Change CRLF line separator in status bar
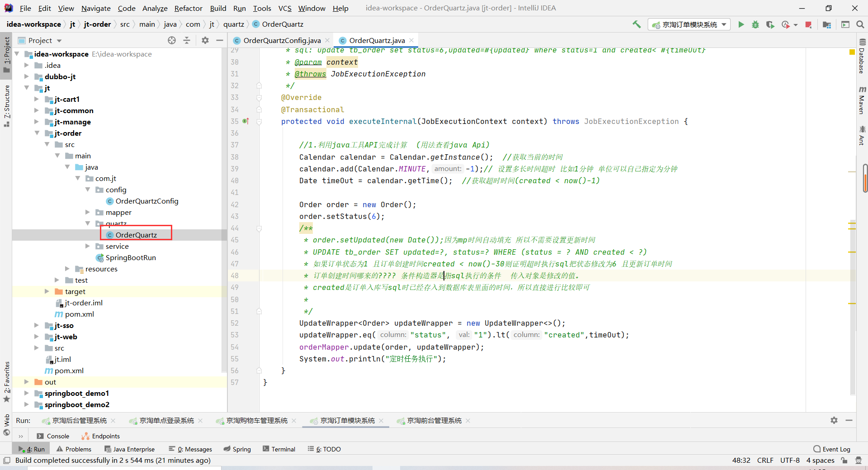Screen dimensions: 868x470 pyautogui.click(x=765, y=461)
